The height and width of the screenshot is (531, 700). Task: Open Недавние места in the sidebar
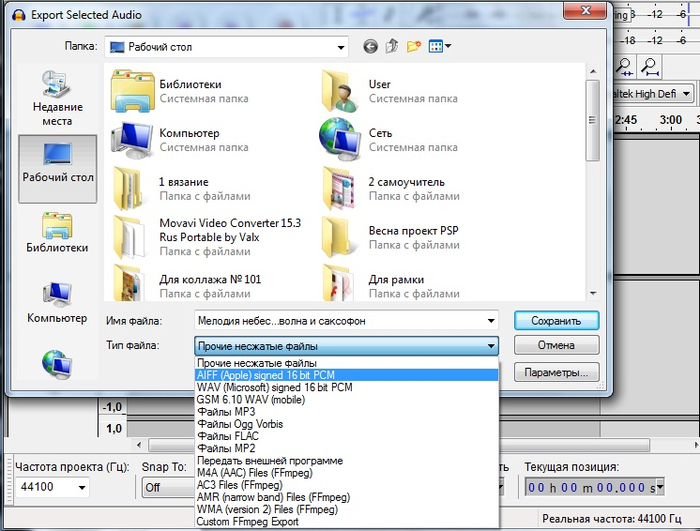click(58, 98)
